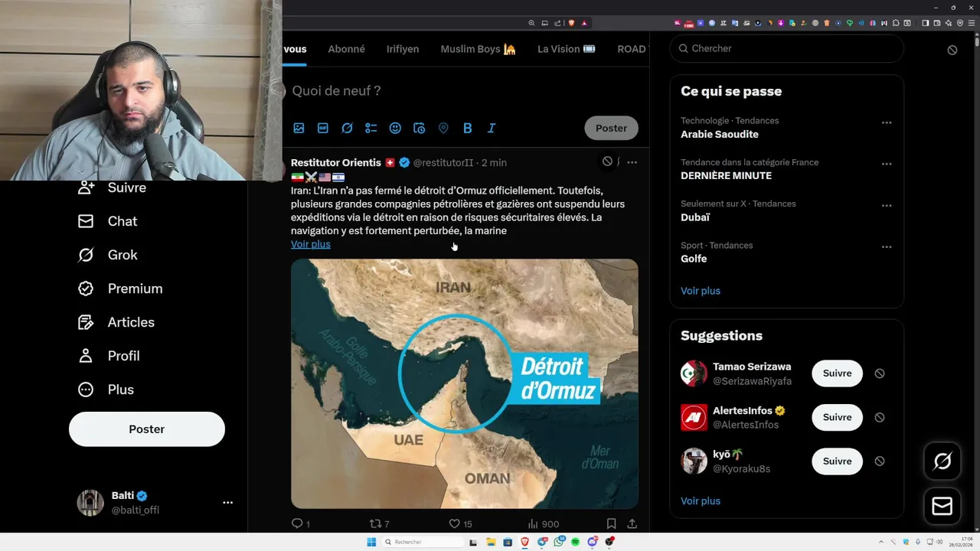
Task: Block kyō suggestion icon
Action: [880, 461]
